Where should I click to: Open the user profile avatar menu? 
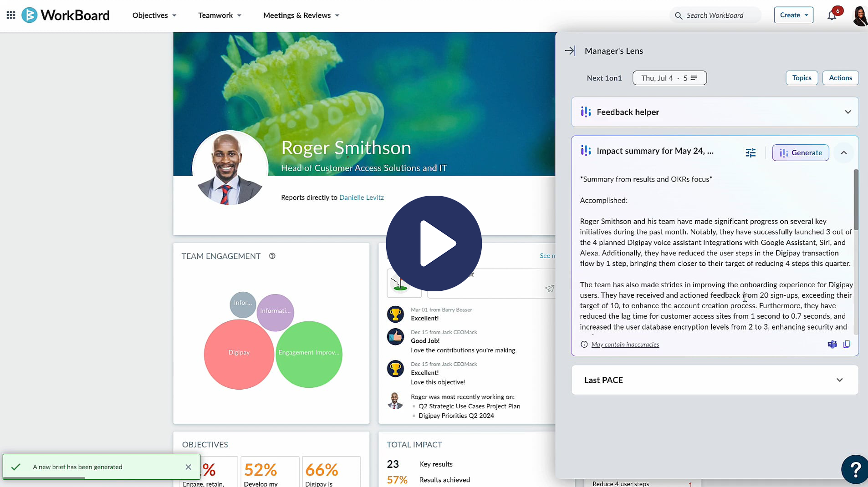860,15
